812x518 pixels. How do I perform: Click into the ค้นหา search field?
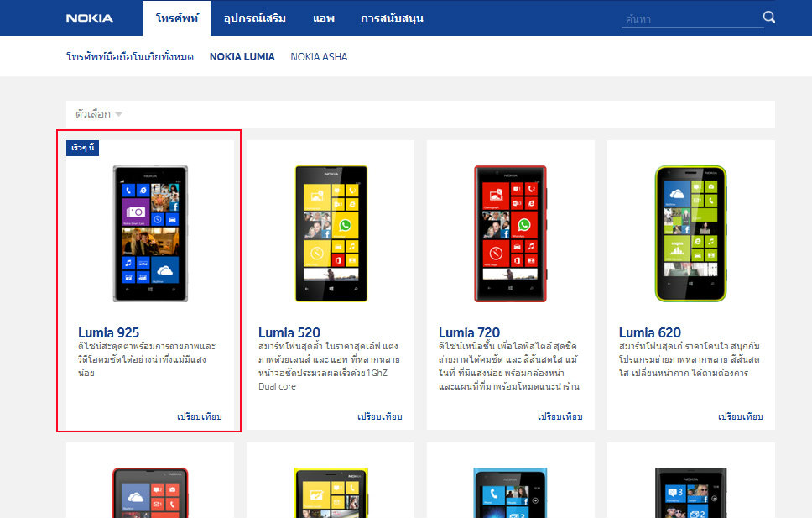(x=691, y=19)
